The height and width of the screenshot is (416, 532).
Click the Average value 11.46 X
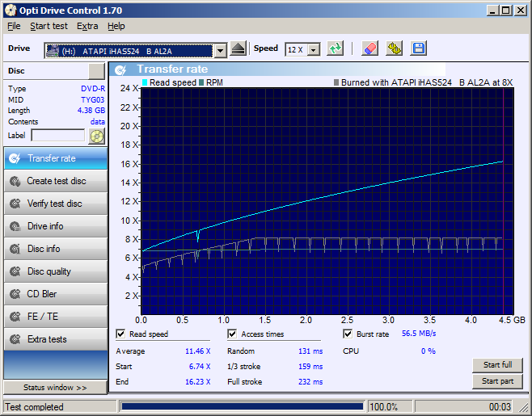(197, 351)
